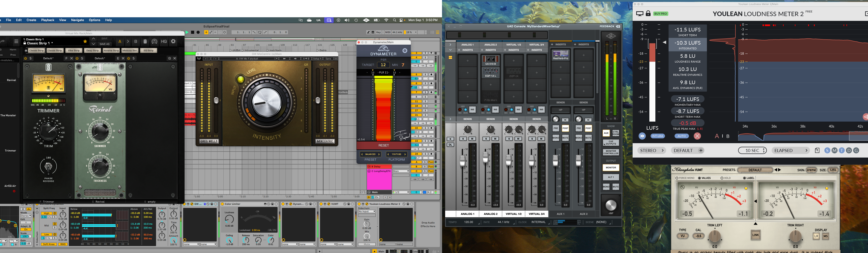Click the favorite star on Classic Strip 1
Viewport: 868px width, 253px height.
coord(85,41)
